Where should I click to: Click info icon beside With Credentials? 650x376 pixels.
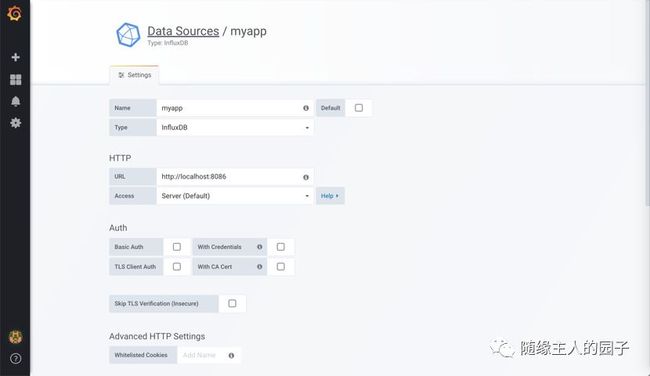point(260,247)
